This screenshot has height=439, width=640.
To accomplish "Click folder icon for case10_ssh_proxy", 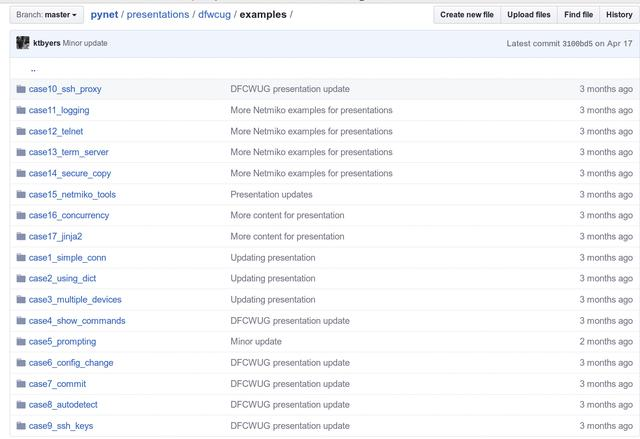I will click(x=21, y=89).
